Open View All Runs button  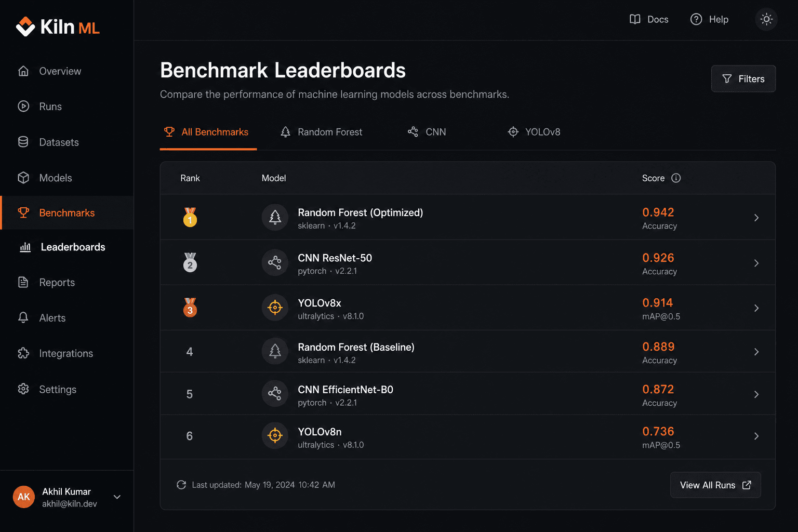click(715, 485)
